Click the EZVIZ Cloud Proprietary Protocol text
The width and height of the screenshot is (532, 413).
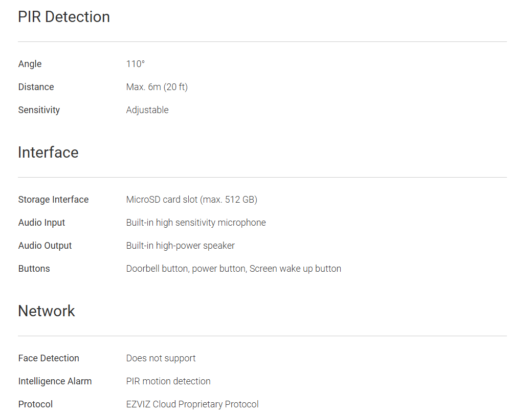(x=192, y=404)
